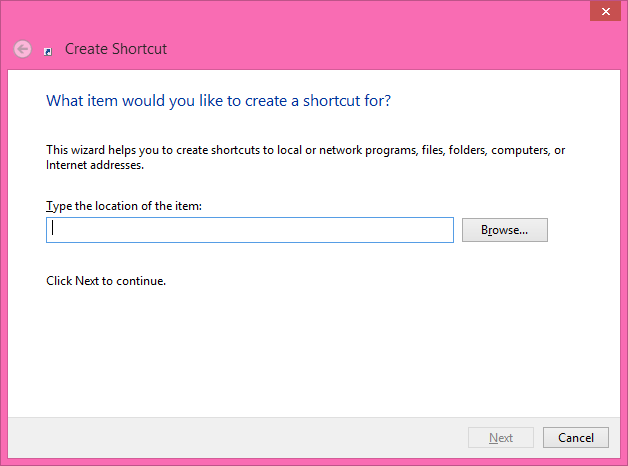
Task: Click the shortcut icon beside the title
Action: pos(48,50)
